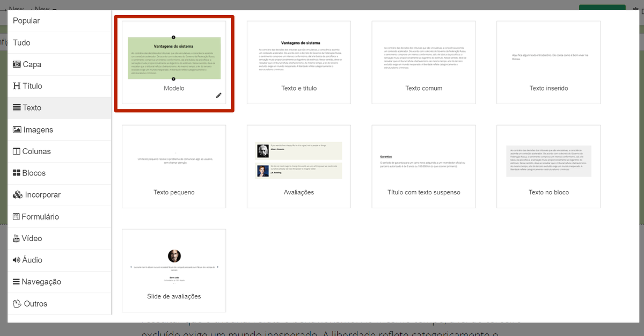Choose the Texto e título template
644x336 pixels.
point(299,62)
